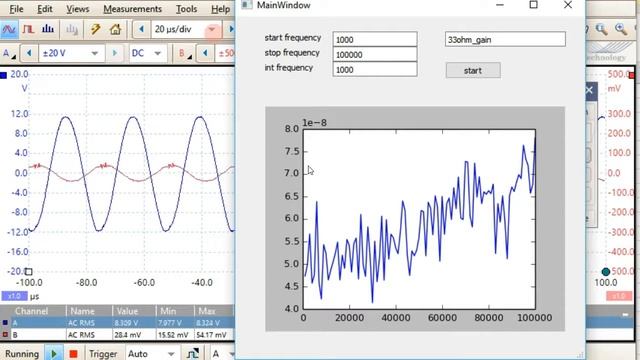
Task: Click the red Stop capture button
Action: pyautogui.click(x=73, y=353)
